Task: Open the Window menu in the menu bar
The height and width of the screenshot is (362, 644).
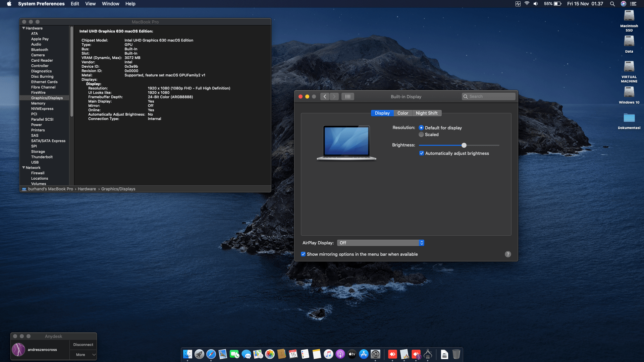Action: 111,4
